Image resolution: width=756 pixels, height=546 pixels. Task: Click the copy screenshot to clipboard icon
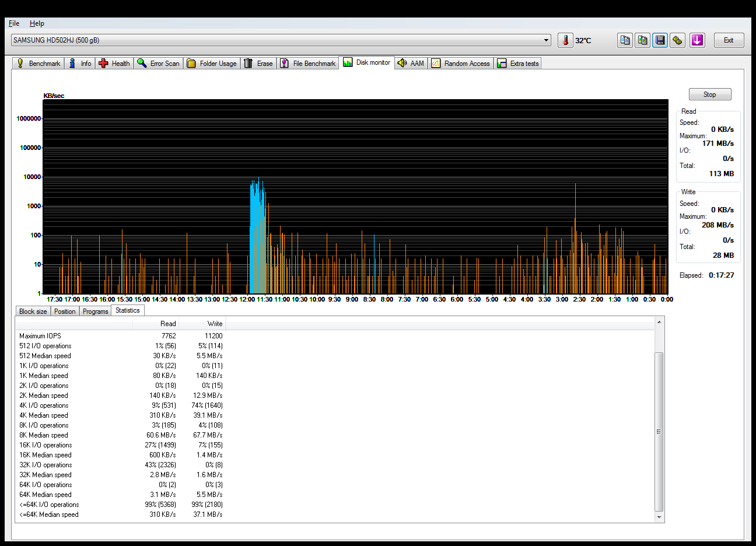click(642, 40)
